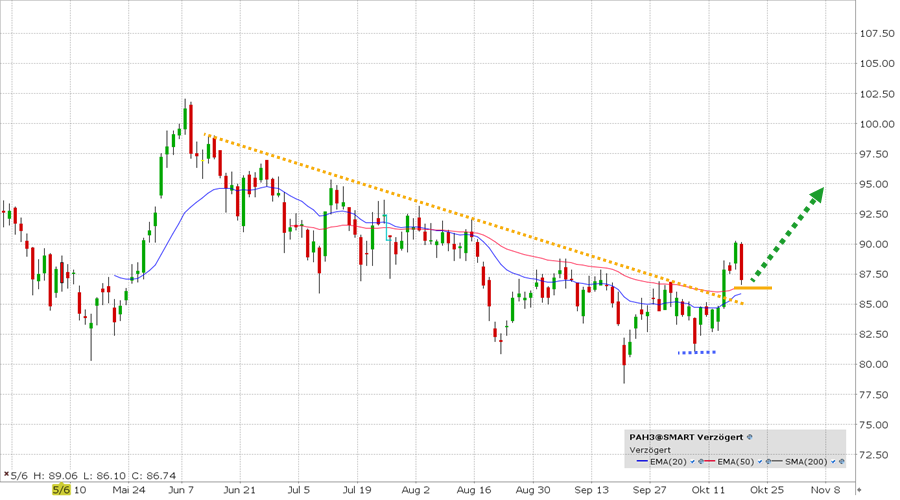The image size is (900, 500).
Task: Select the highlighted 5/6 date marker
Action: 61,490
